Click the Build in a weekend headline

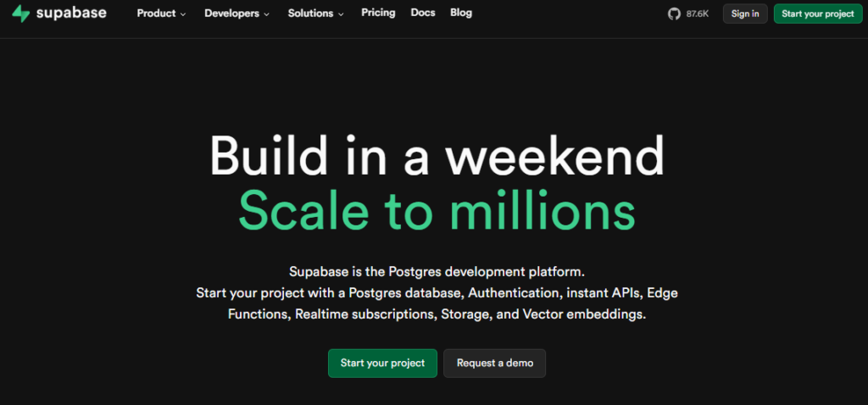[437, 155]
